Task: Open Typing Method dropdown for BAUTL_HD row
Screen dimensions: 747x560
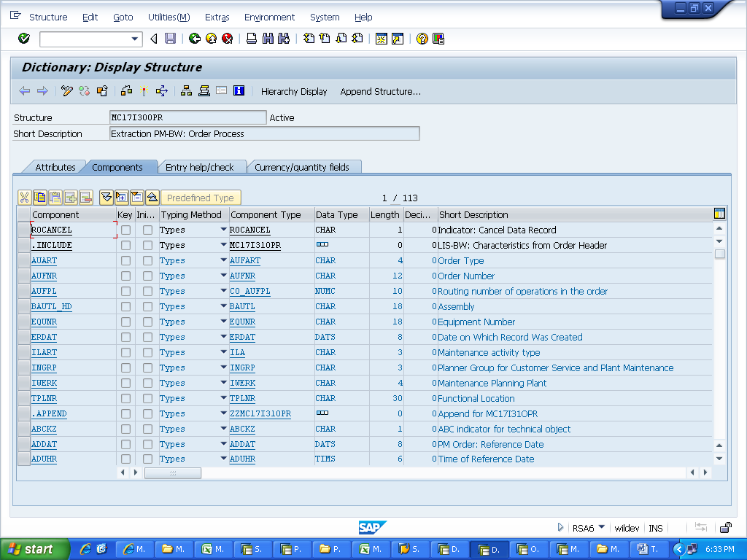Action: 223,306
